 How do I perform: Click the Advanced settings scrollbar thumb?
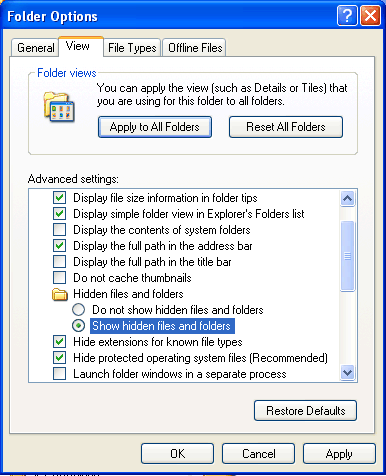pyautogui.click(x=347, y=256)
